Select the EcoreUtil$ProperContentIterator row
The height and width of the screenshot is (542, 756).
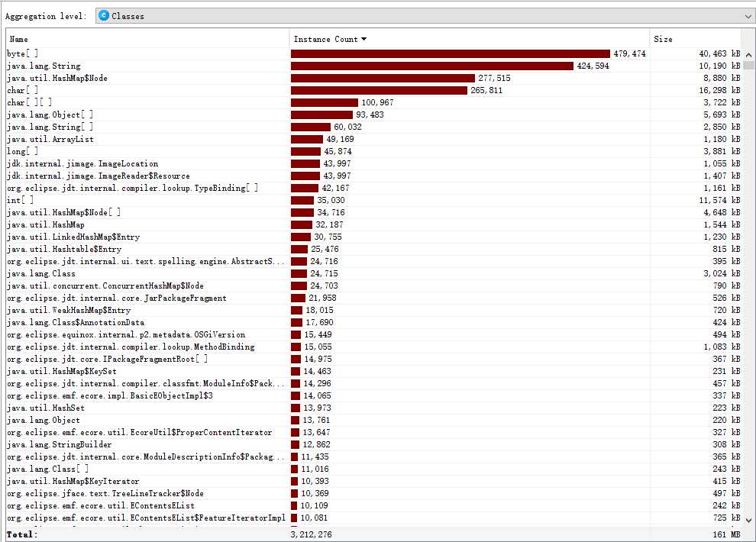tap(373, 432)
